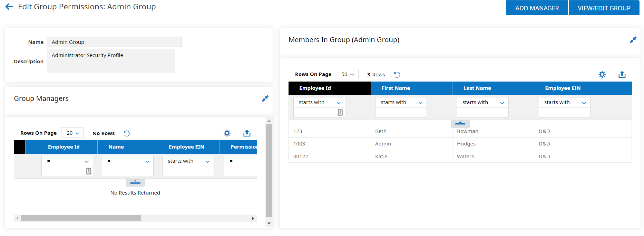Sort by Last Name column header

point(477,88)
